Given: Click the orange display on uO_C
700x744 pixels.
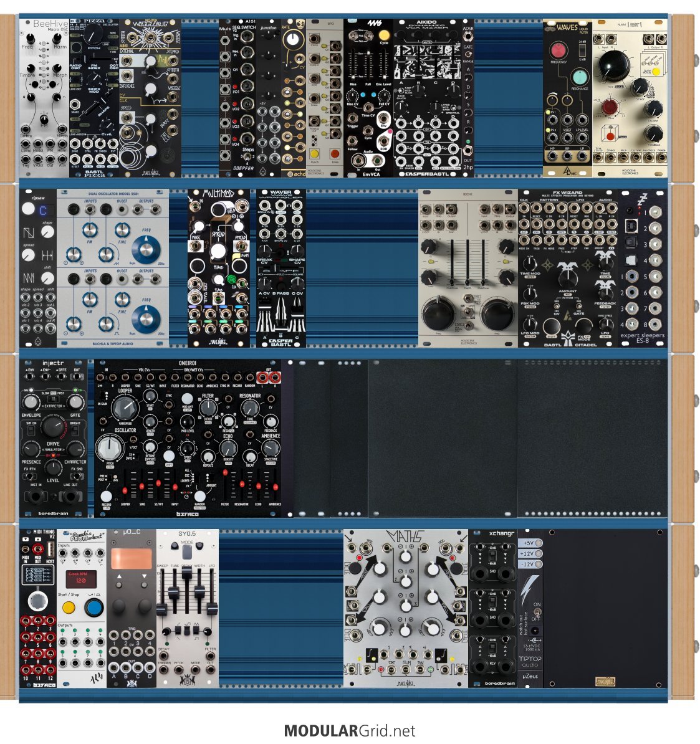Looking at the screenshot, I should pos(132,558).
